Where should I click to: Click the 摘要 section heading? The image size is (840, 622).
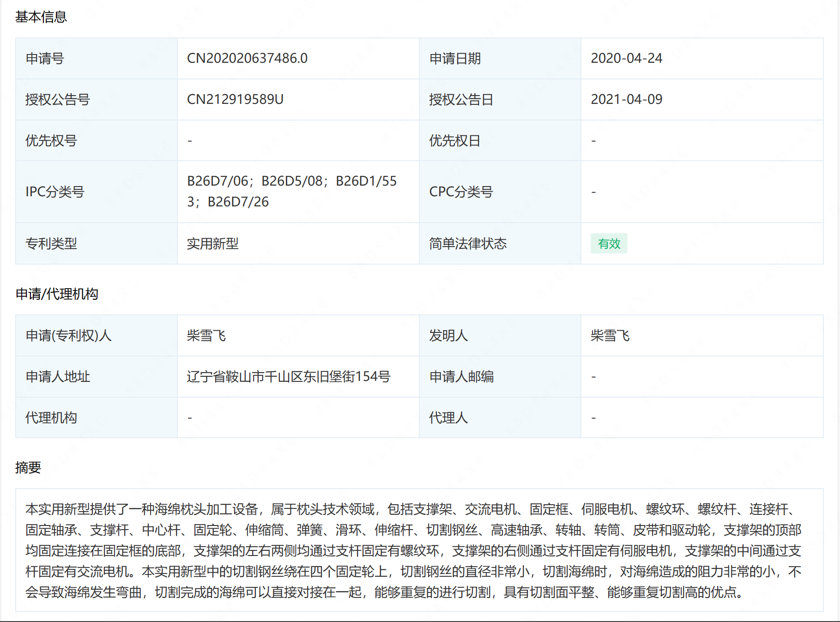pyautogui.click(x=28, y=468)
